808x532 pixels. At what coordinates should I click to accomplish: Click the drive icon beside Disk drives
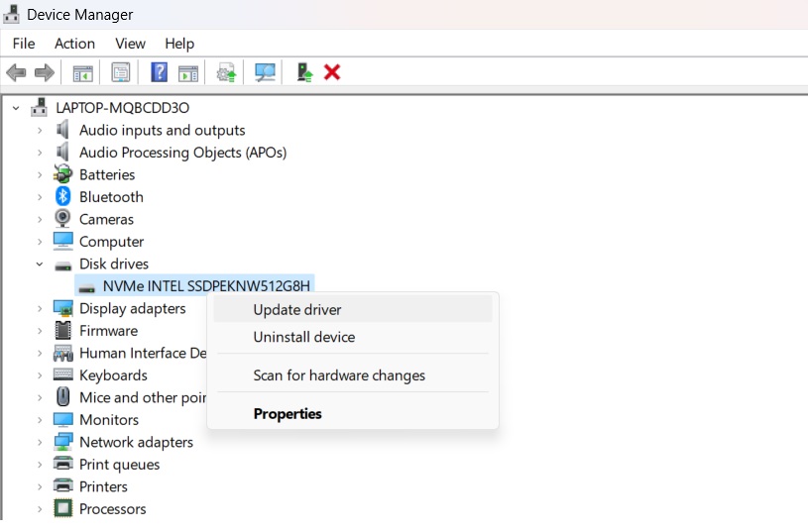(62, 266)
